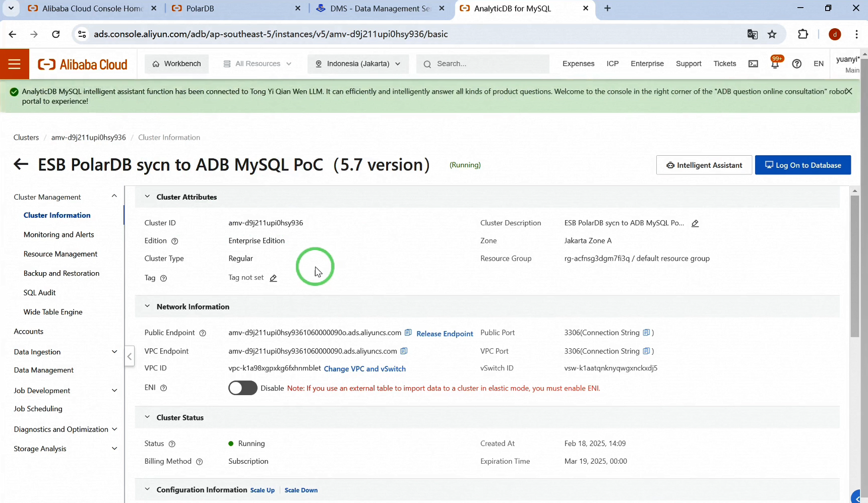Copy the Public Endpoint address

click(x=408, y=333)
